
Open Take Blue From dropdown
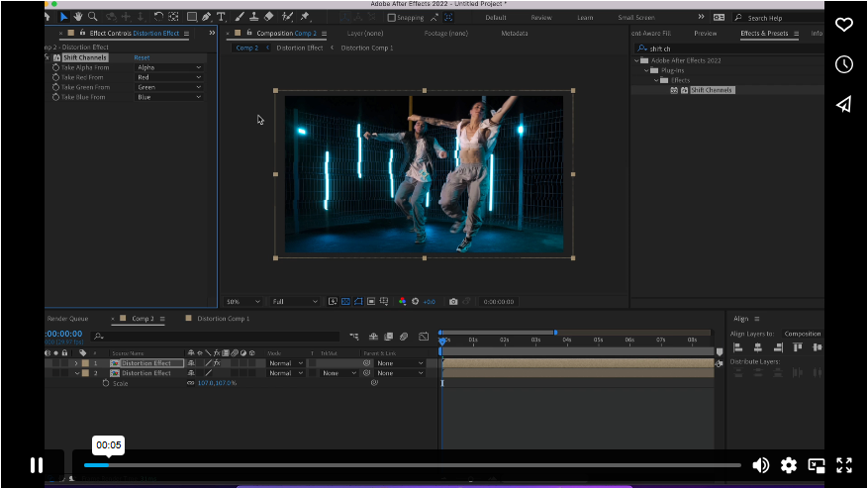tap(169, 97)
